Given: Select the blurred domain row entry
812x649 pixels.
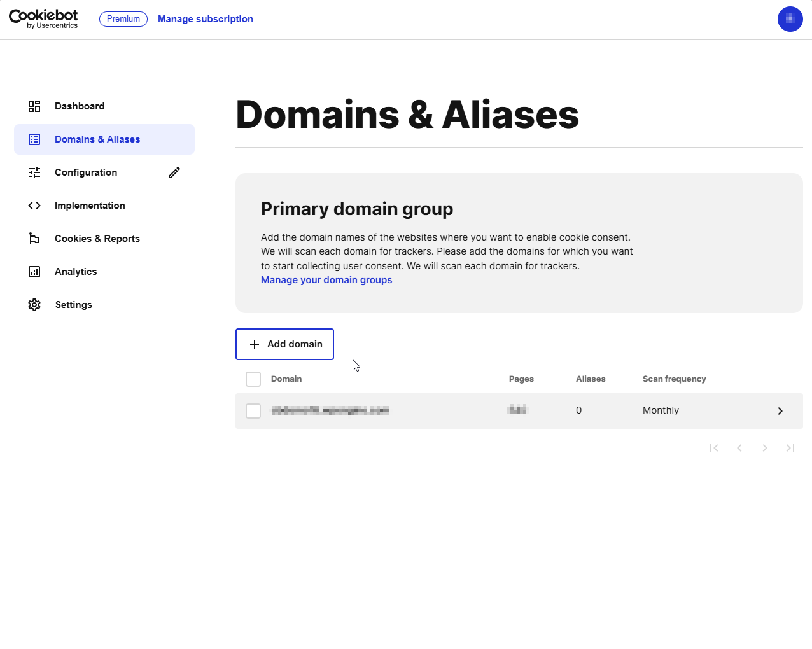Looking at the screenshot, I should pyautogui.click(x=330, y=410).
